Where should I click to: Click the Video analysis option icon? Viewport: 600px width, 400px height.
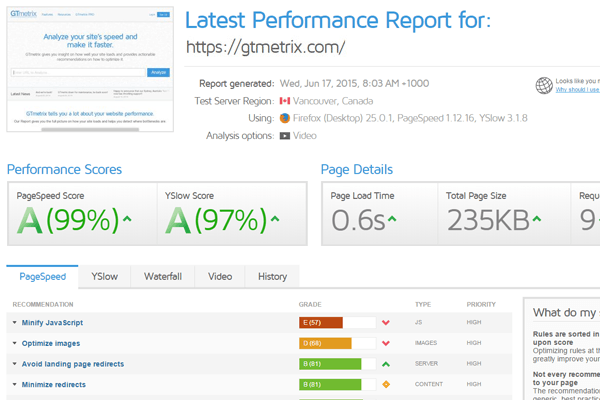tap(285, 135)
